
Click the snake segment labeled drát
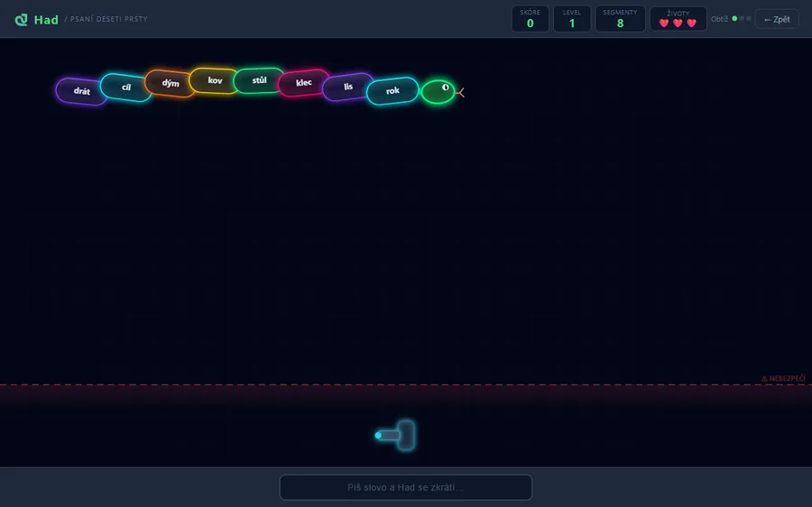click(81, 91)
